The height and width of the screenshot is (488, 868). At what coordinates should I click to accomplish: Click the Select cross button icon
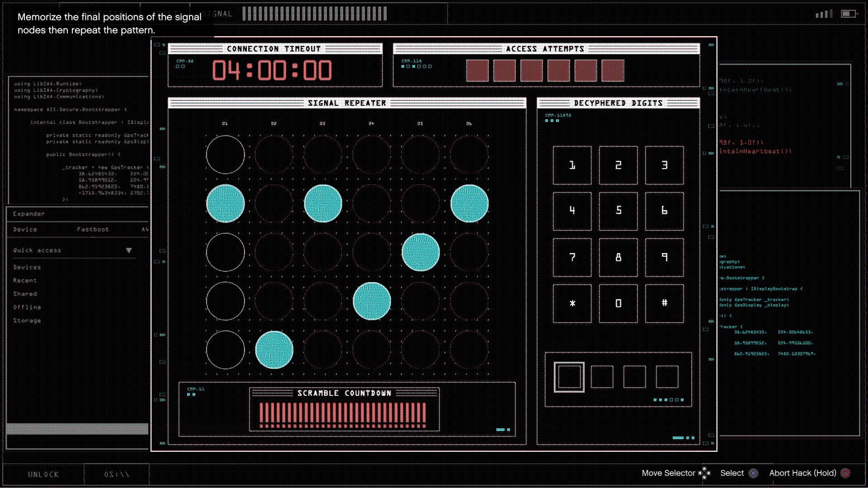(753, 473)
